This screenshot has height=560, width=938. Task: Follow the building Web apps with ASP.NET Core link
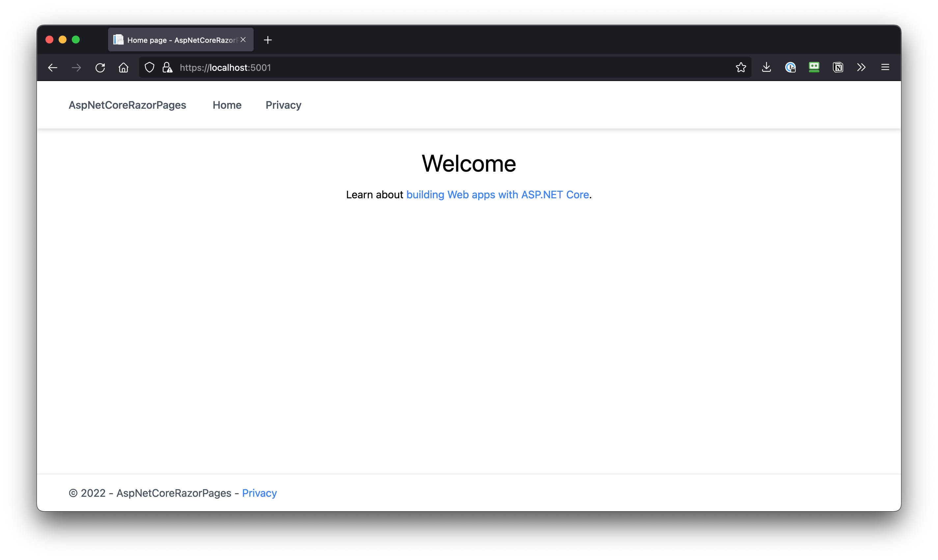(497, 195)
